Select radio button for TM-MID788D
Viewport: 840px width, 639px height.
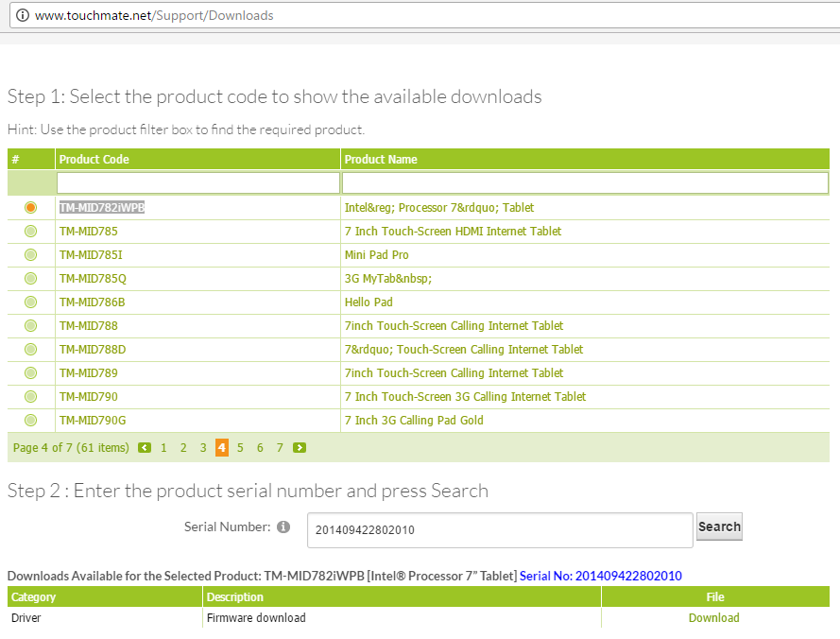[x=31, y=350]
